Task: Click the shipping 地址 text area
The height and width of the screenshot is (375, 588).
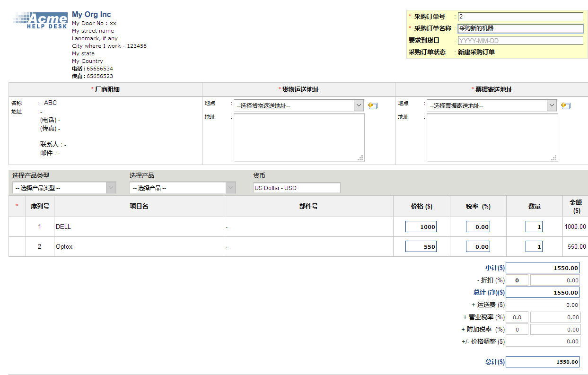Action: tap(299, 138)
